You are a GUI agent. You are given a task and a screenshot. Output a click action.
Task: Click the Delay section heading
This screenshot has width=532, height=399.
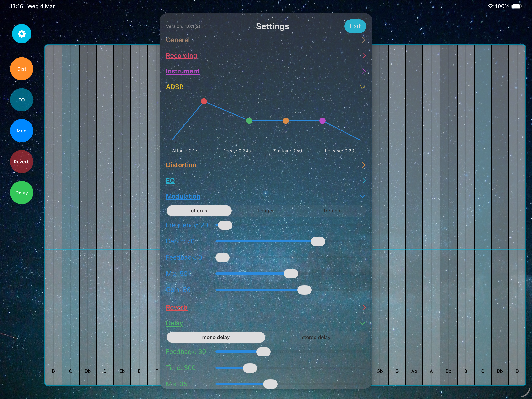pos(174,323)
